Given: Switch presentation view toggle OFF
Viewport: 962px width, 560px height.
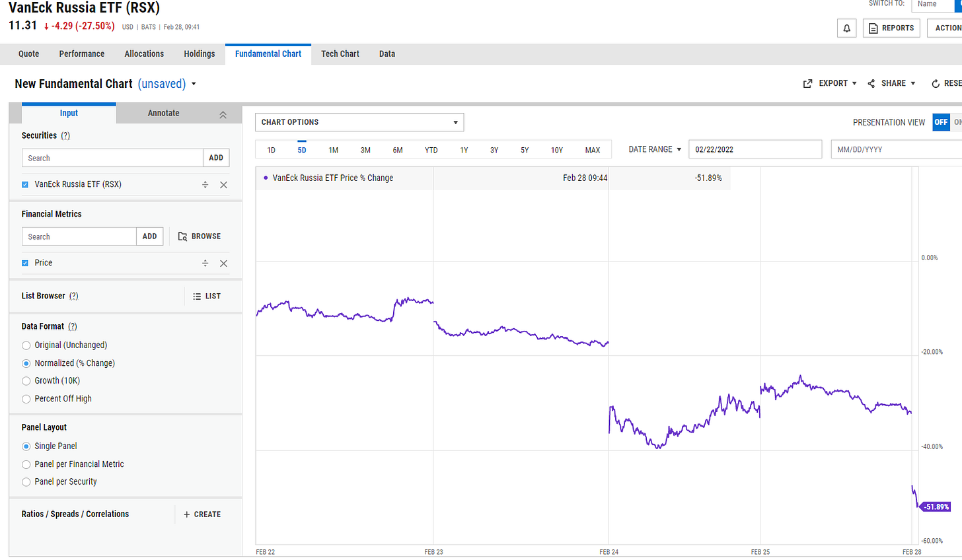Looking at the screenshot, I should [x=941, y=122].
